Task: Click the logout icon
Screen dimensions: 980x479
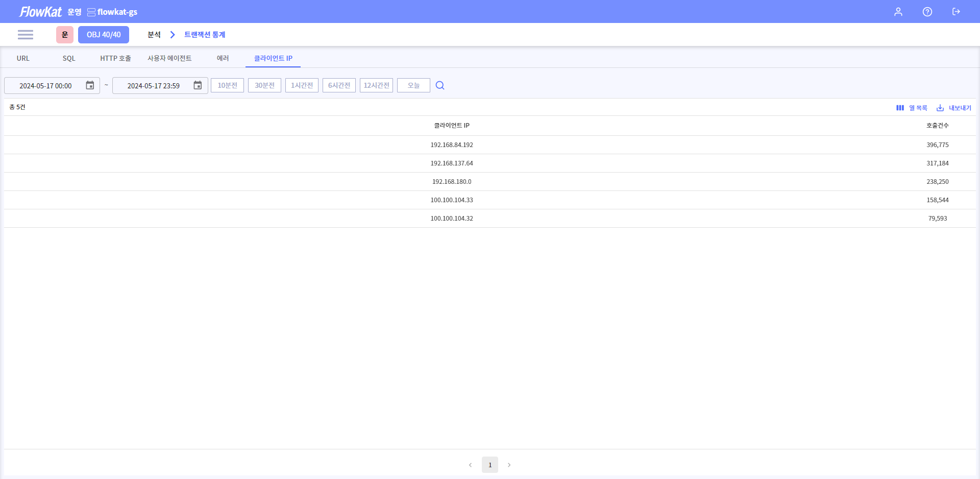Action: pos(956,12)
